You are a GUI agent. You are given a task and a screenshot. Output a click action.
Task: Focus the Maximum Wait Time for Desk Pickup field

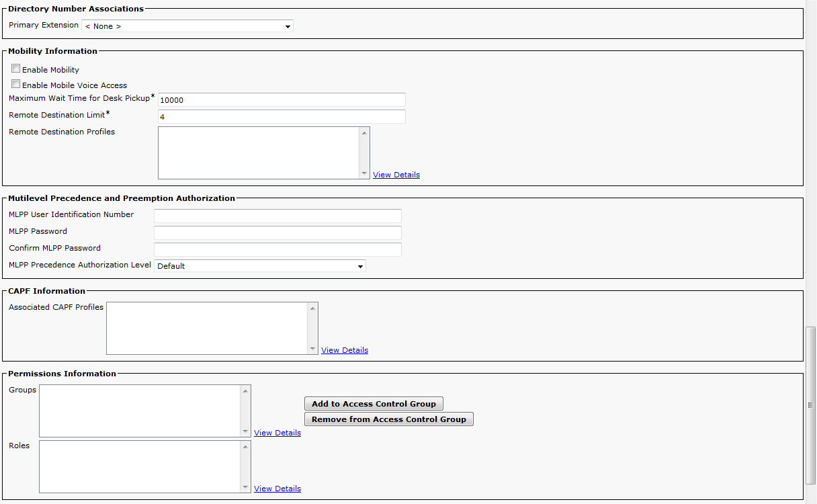pyautogui.click(x=281, y=100)
